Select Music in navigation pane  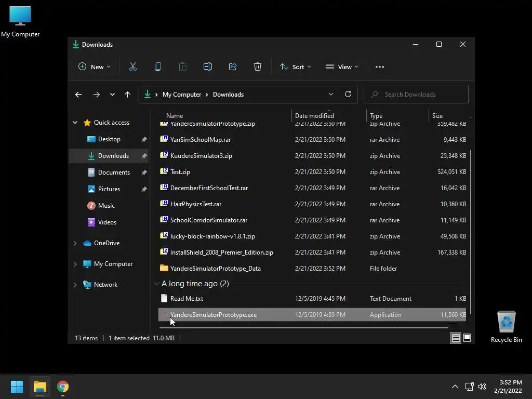click(109, 206)
